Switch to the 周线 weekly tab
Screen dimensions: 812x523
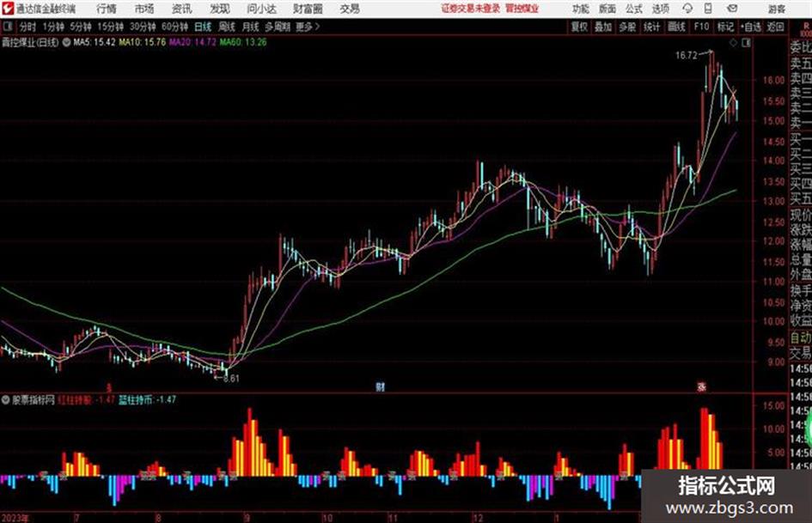pos(227,27)
